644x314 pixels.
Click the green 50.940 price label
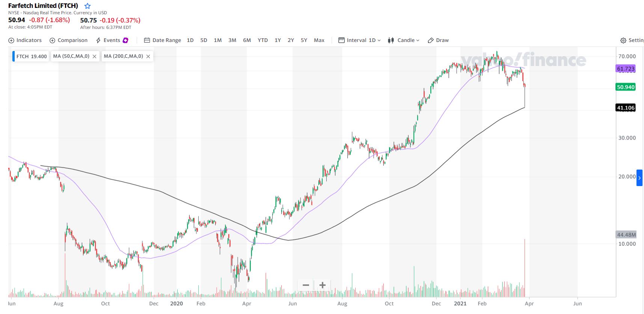(x=626, y=87)
